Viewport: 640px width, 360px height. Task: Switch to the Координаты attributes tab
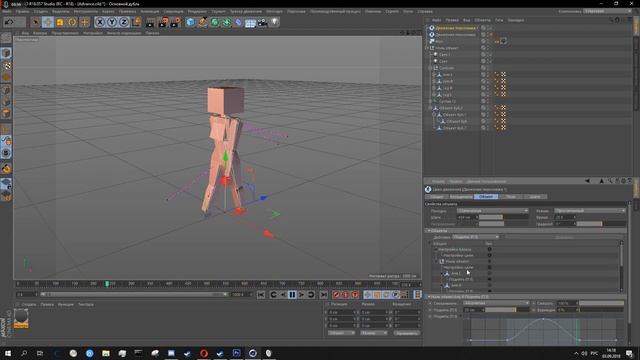click(460, 197)
